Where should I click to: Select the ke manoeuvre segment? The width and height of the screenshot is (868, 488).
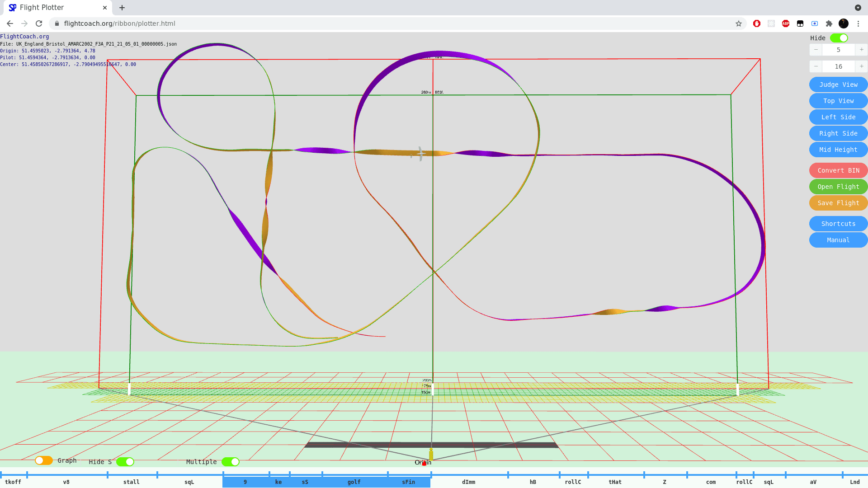[278, 482]
